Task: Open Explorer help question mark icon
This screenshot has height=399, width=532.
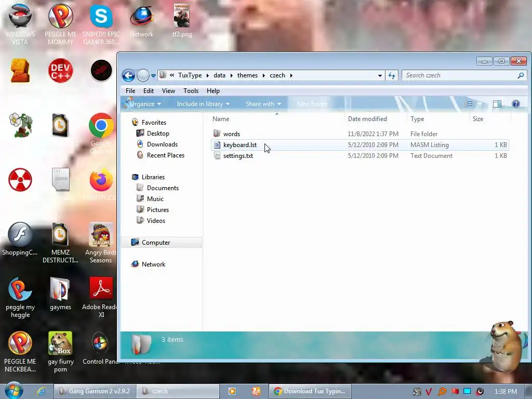Action: 516,104
